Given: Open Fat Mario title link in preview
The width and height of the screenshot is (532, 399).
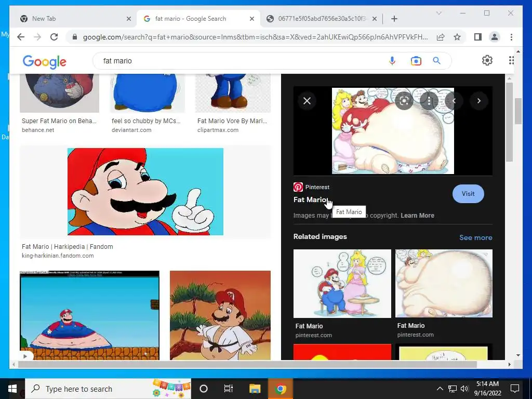Looking at the screenshot, I should pos(310,199).
